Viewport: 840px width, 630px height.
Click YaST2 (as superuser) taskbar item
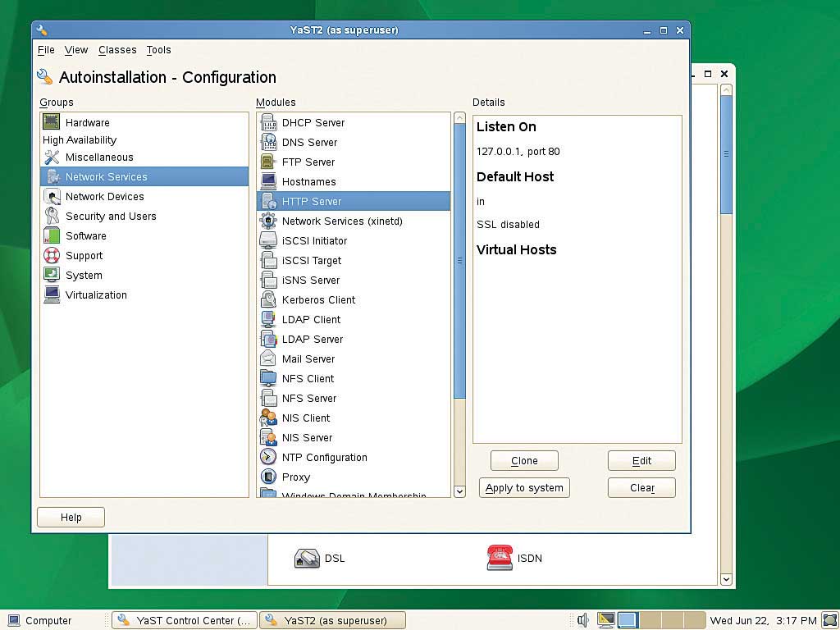(x=333, y=620)
